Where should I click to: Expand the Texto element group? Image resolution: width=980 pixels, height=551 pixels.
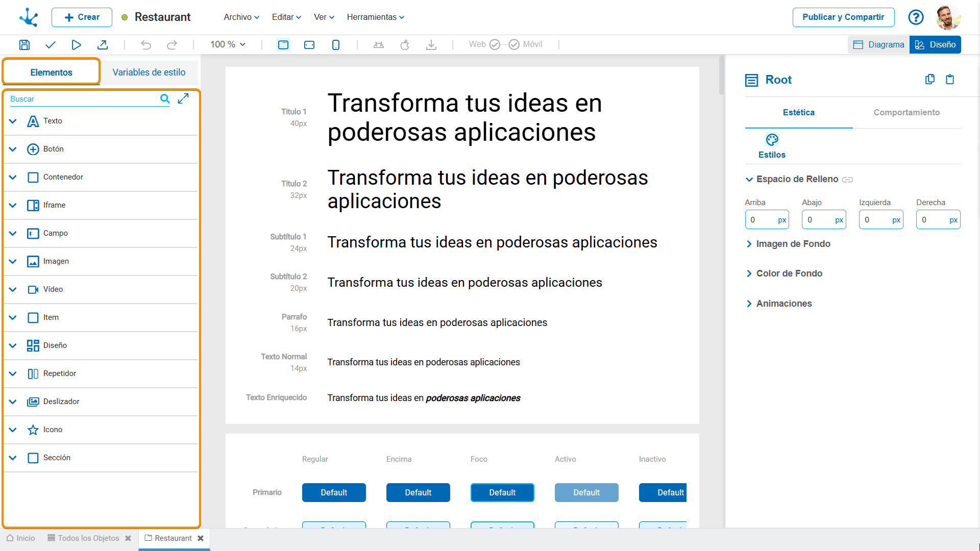[13, 121]
